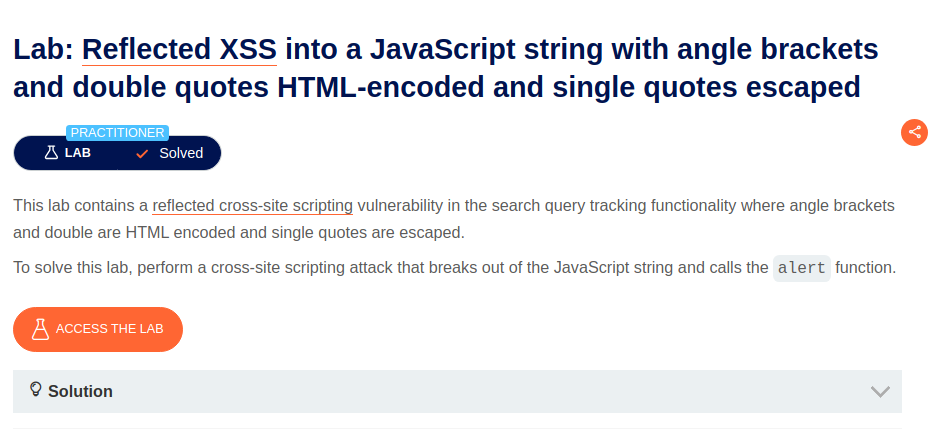Click the lightbulb icon beside Solution
Image resolution: width=939 pixels, height=429 pixels.
point(35,390)
